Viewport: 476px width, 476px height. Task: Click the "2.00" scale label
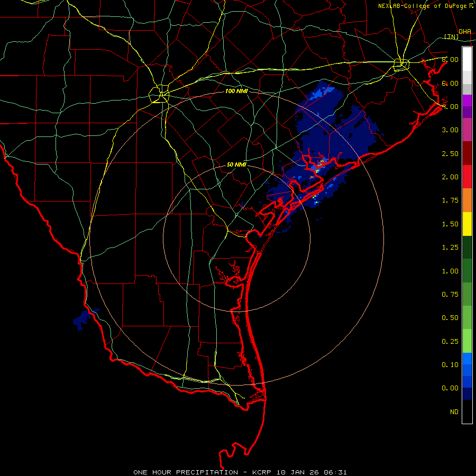coord(450,177)
